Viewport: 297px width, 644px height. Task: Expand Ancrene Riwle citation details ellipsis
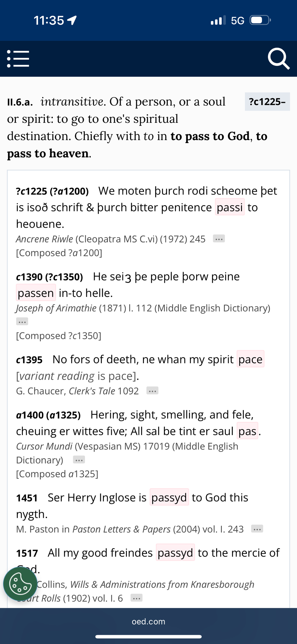click(219, 239)
